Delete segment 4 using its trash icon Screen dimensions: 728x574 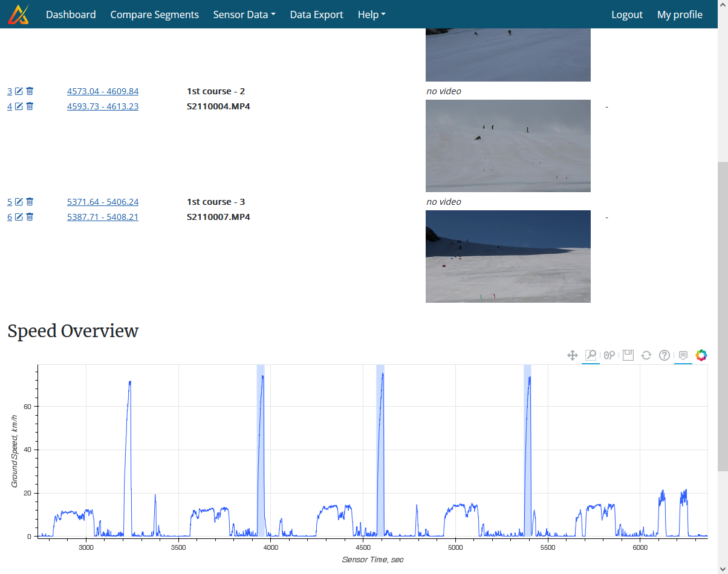29,106
